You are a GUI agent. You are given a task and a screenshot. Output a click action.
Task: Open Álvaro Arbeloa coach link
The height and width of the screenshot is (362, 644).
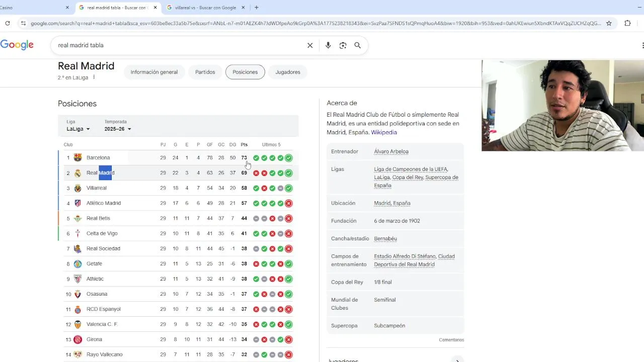point(391,151)
